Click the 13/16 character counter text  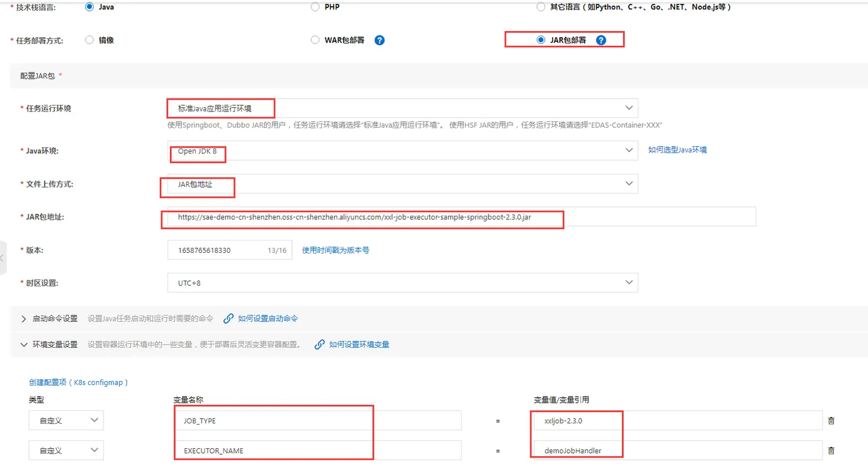tap(277, 250)
